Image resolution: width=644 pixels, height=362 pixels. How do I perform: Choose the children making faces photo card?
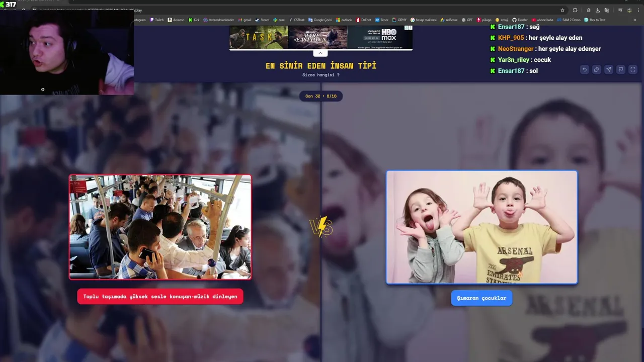(481, 227)
